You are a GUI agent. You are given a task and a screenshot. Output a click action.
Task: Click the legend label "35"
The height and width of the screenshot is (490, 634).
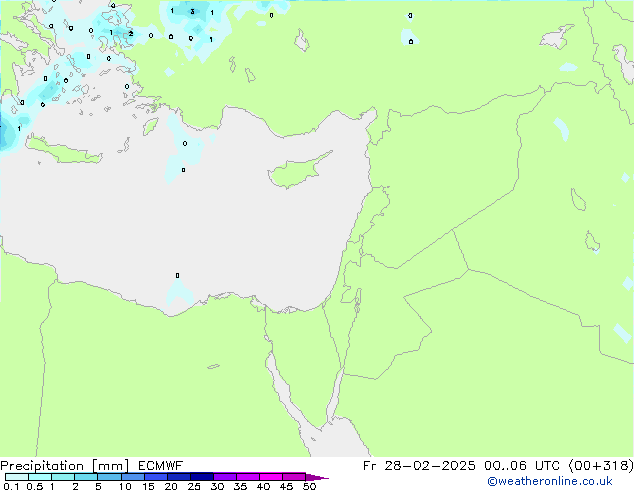(240, 486)
